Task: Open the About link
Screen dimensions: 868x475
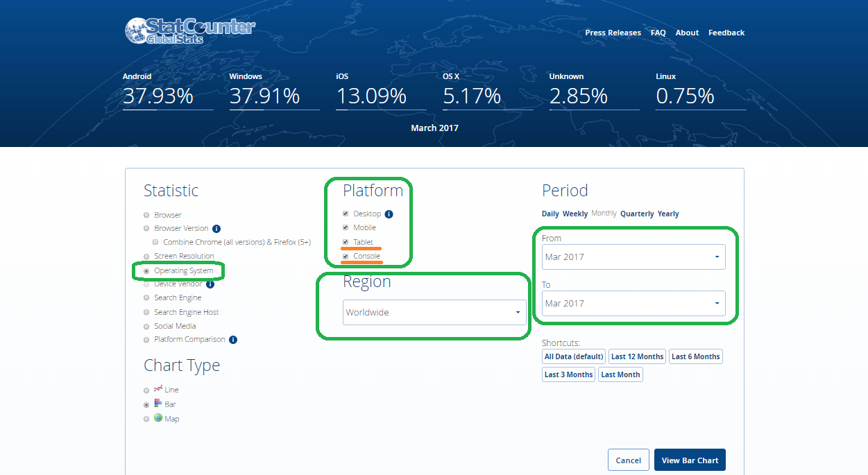Action: pos(687,33)
